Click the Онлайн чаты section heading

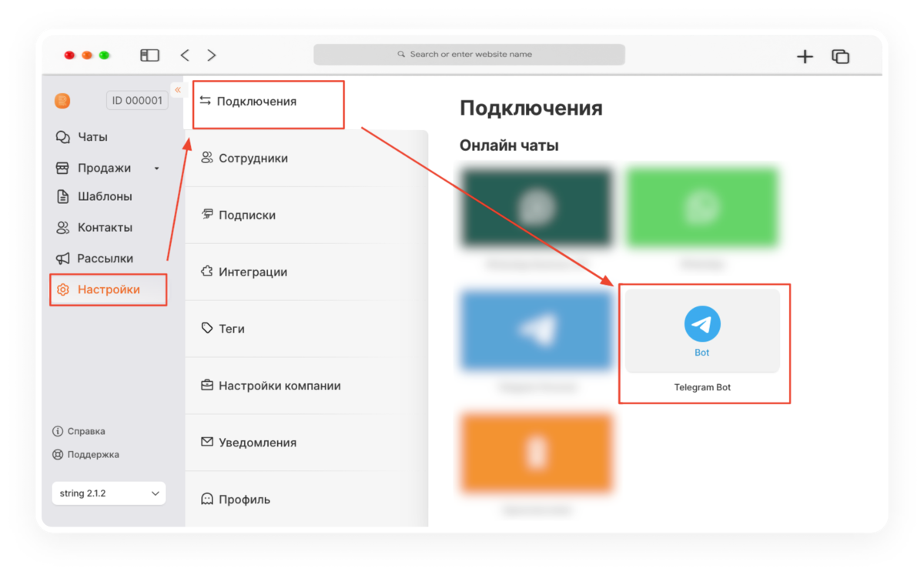coord(509,145)
